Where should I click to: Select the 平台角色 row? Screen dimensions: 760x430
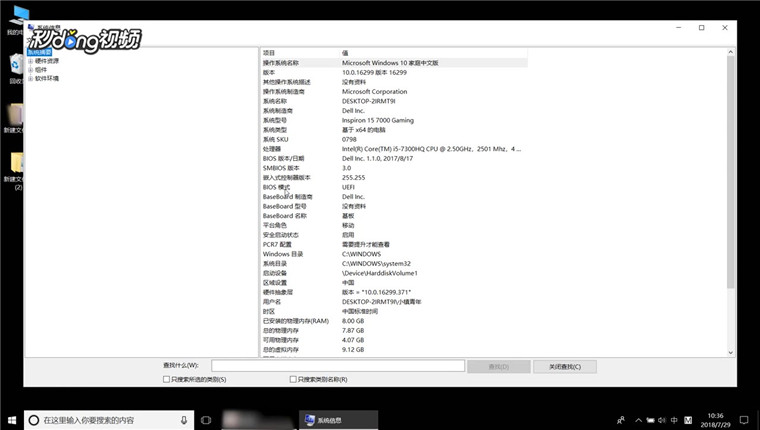coord(394,225)
